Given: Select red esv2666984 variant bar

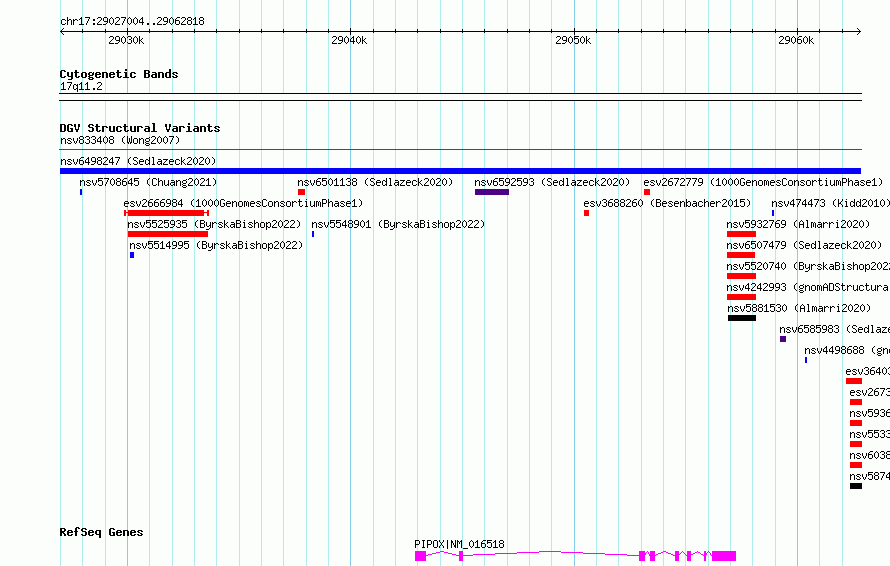Looking at the screenshot, I should pyautogui.click(x=166, y=213).
